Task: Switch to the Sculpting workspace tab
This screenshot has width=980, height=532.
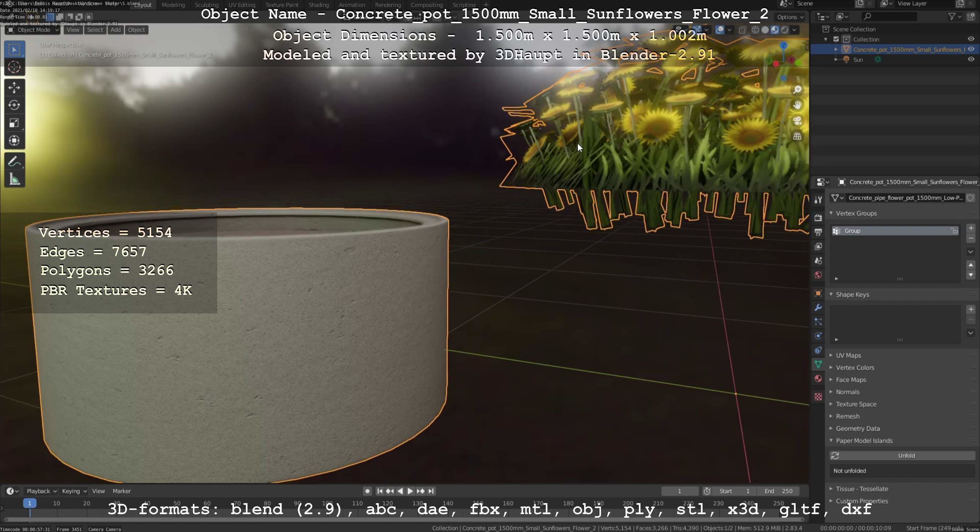Action: pos(206,5)
